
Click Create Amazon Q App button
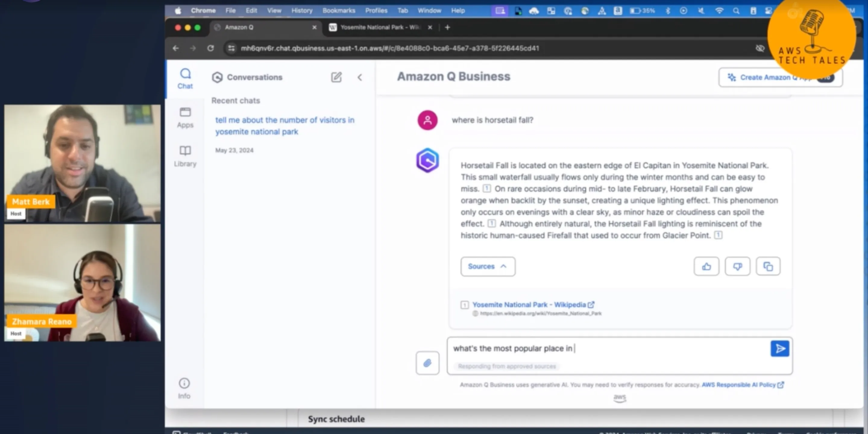click(x=780, y=77)
